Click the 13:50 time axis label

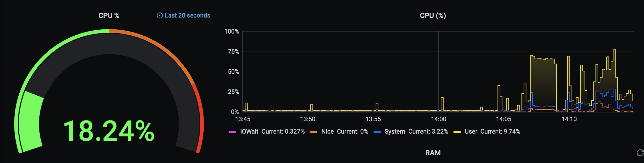tap(308, 119)
